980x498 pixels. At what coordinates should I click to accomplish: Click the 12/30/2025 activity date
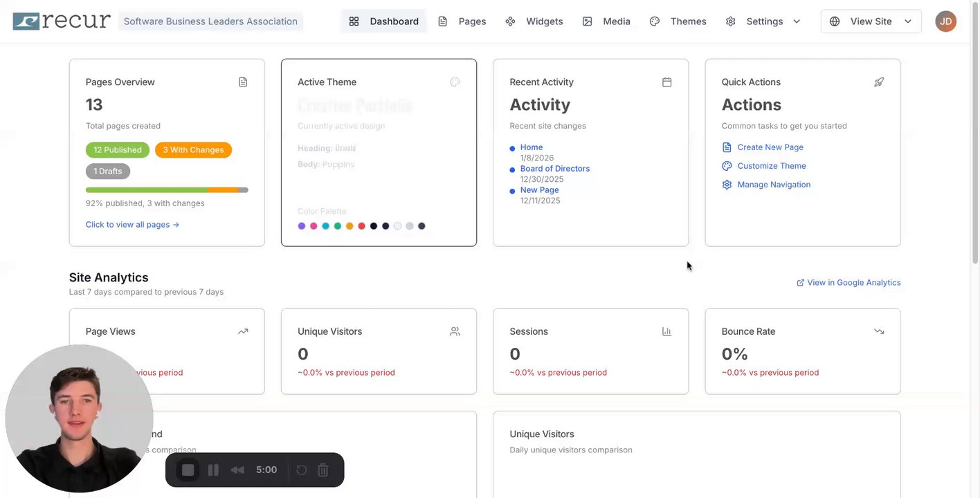pyautogui.click(x=542, y=179)
